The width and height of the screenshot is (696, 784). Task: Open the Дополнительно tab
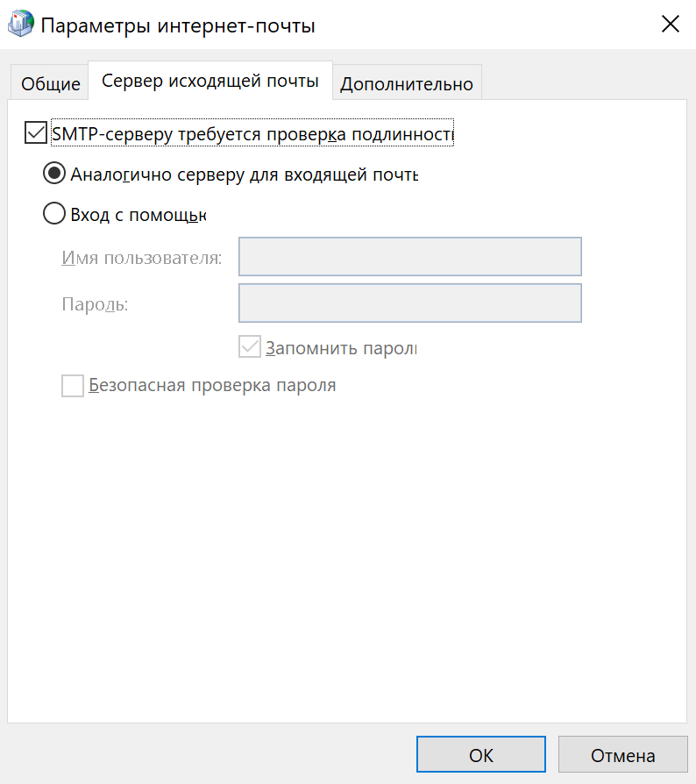[407, 82]
